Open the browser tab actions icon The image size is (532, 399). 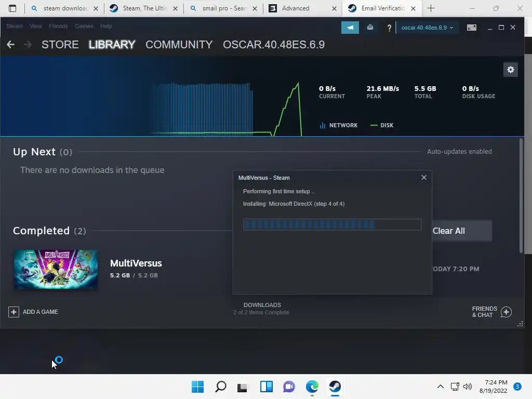click(12, 8)
